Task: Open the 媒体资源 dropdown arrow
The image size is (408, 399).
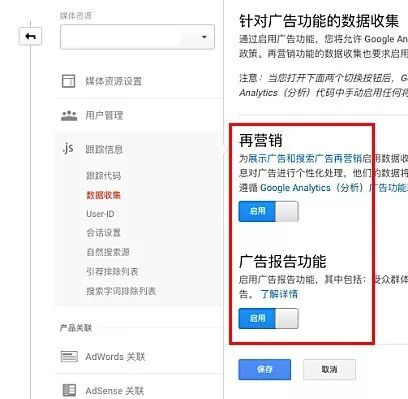Action: [204, 37]
